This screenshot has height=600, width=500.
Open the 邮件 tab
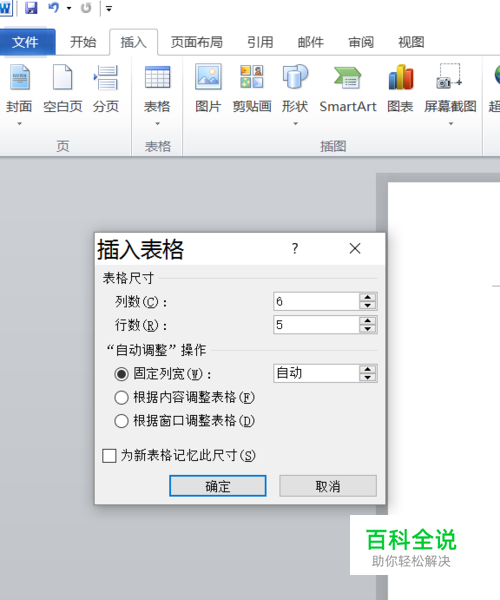(x=311, y=42)
